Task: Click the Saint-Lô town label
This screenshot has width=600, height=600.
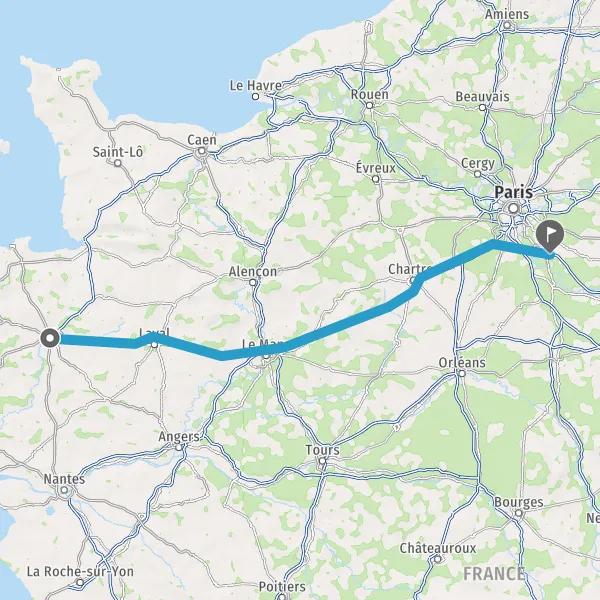Action: point(118,152)
